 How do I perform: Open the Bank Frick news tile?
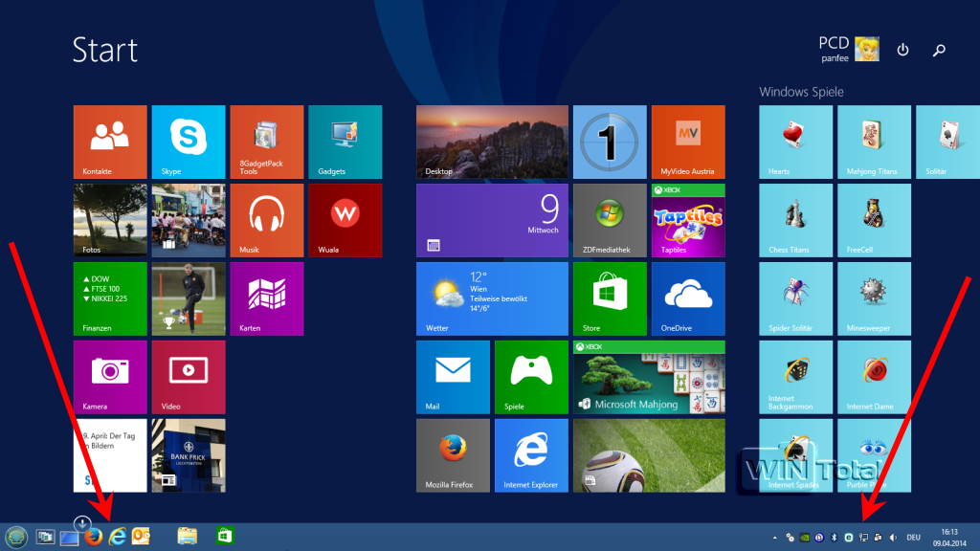tap(189, 455)
